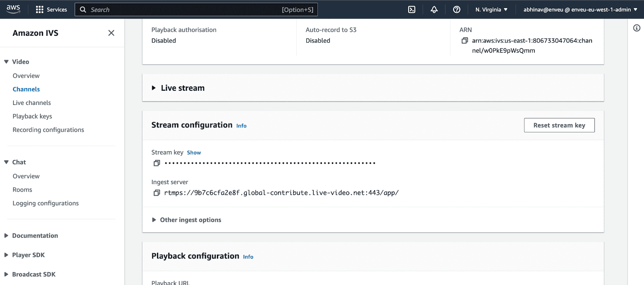This screenshot has width=644, height=285.
Task: Expand the Broadcast SDK section
Action: [6, 274]
